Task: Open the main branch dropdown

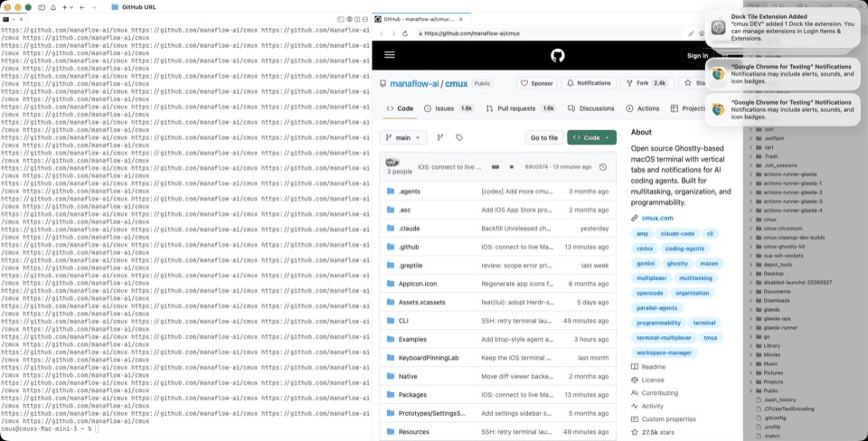Action: (x=403, y=137)
